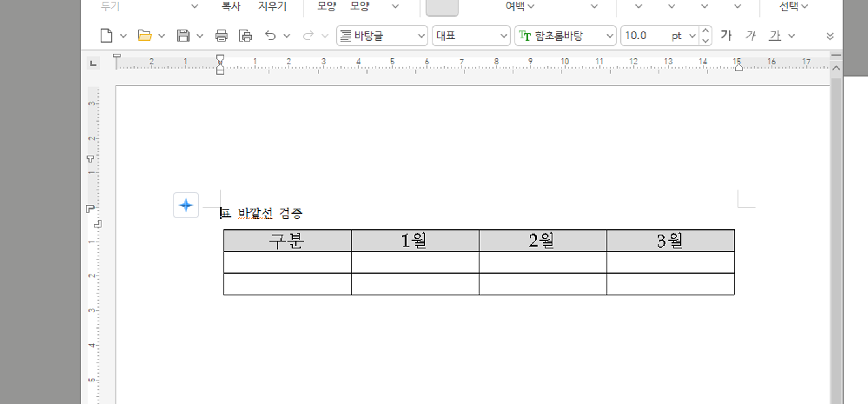Click the 3월 header cell

671,241
